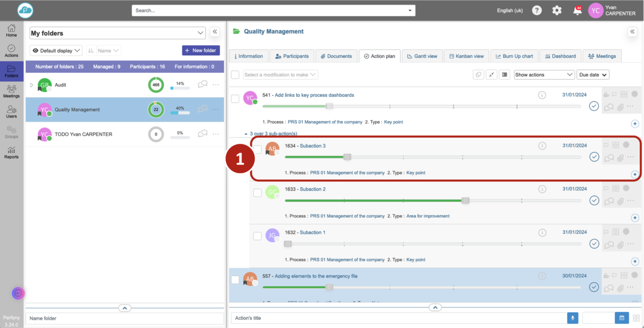The height and width of the screenshot is (328, 644).
Task: Open the Due date sort dropdown
Action: coord(593,75)
